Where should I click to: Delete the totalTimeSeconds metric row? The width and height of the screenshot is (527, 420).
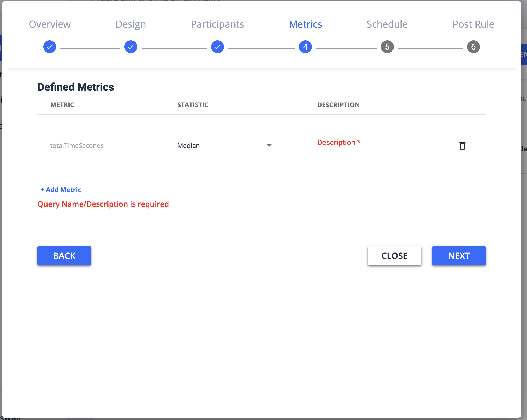(x=463, y=146)
